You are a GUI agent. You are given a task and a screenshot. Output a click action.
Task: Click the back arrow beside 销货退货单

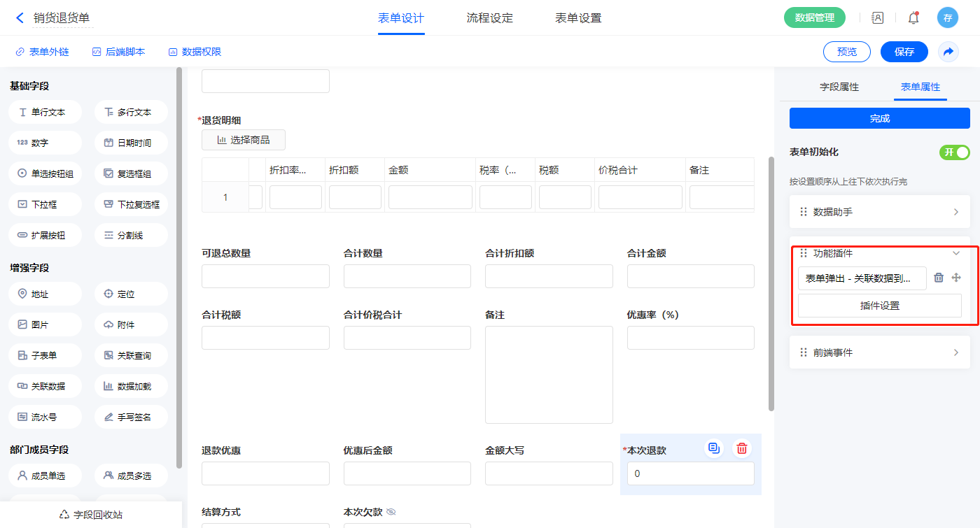[20, 18]
